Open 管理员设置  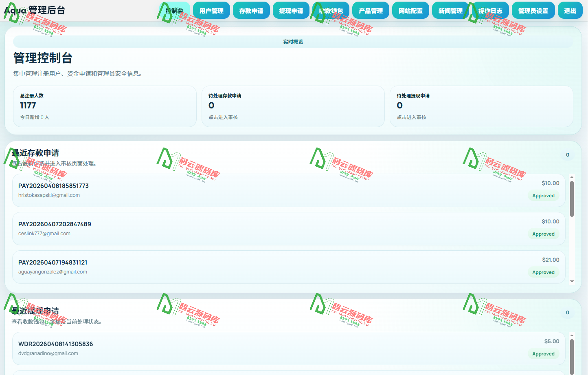533,11
